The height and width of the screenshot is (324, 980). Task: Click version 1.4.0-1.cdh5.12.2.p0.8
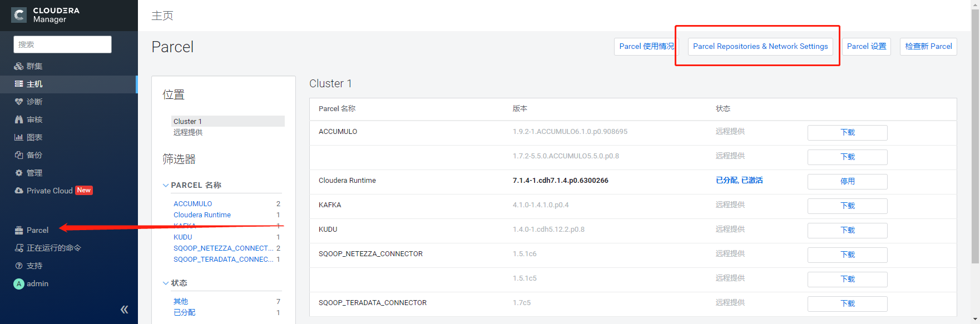[x=548, y=230]
